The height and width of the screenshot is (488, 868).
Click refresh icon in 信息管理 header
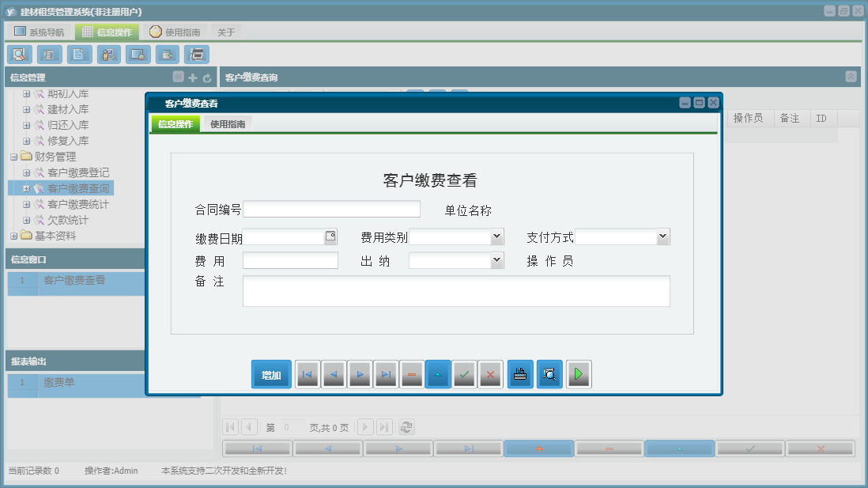click(x=207, y=78)
